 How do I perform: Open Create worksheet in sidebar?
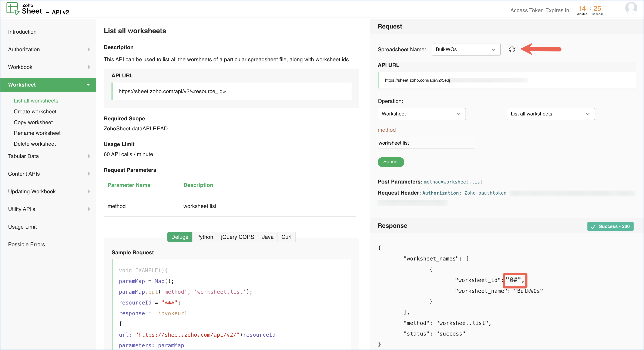coord(35,111)
